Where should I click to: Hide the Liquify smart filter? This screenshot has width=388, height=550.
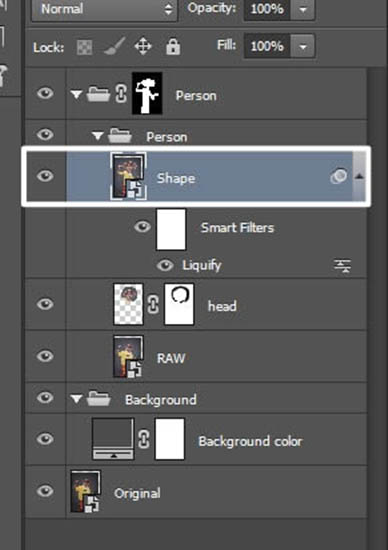point(165,265)
